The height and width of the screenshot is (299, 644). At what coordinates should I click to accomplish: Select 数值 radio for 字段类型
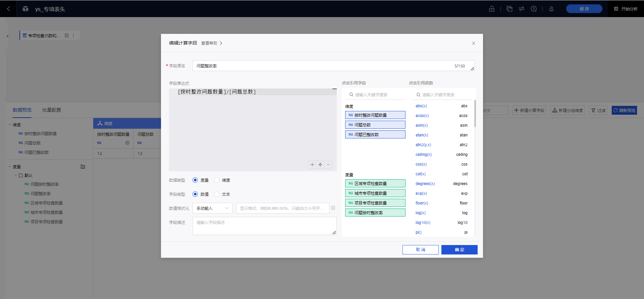(x=195, y=194)
